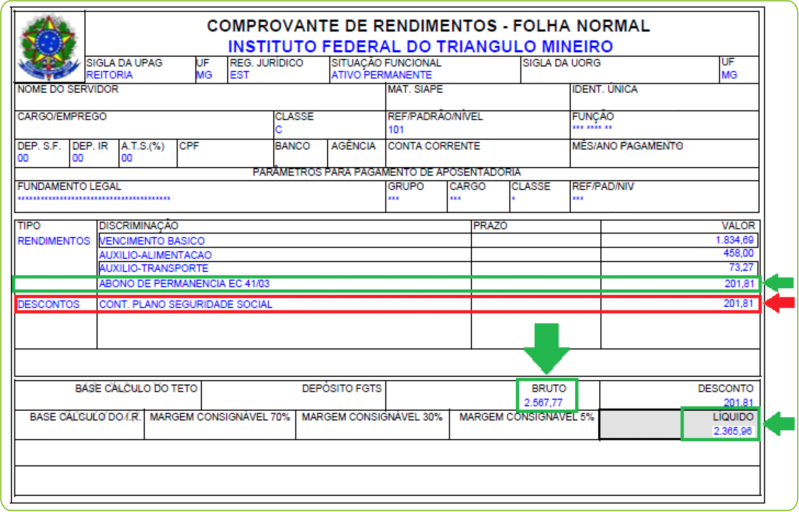Click the "A.T.S.(%)" label
This screenshot has height=512, width=799.
143,146
